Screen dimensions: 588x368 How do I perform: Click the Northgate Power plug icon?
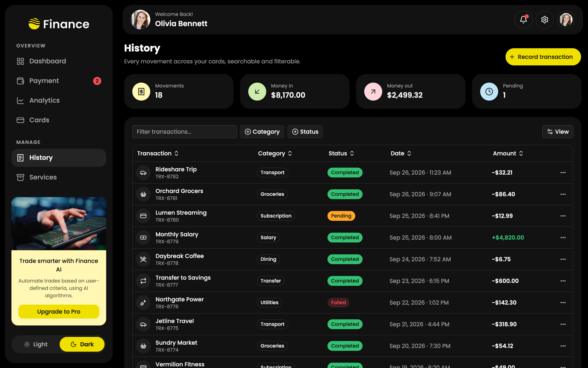143,303
